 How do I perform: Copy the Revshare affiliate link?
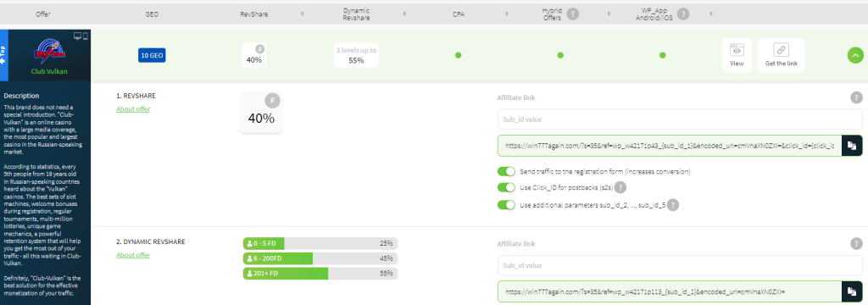[852, 146]
